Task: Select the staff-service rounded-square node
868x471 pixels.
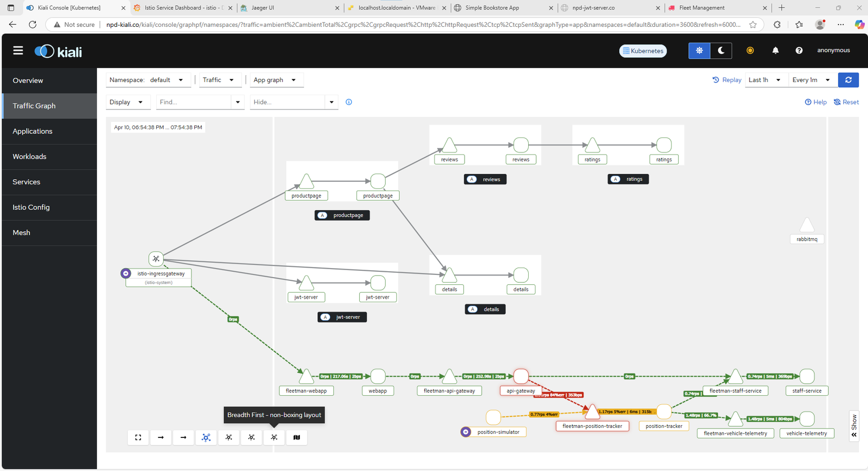Action: point(807,376)
